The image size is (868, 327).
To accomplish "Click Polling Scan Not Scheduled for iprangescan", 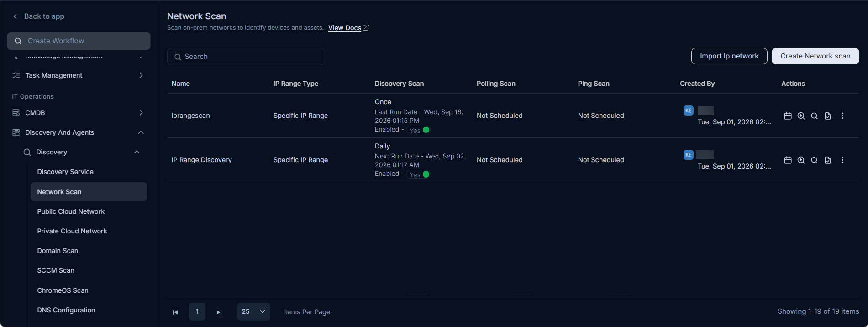I will [500, 116].
